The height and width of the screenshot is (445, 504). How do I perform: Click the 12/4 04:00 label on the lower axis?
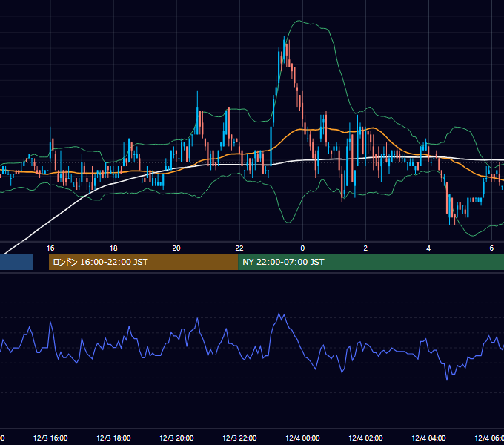tap(428, 438)
